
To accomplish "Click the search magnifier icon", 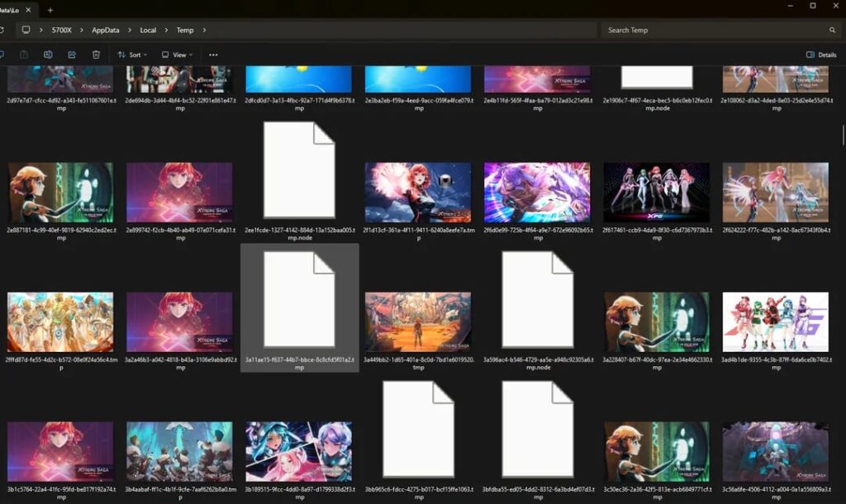I will (833, 30).
